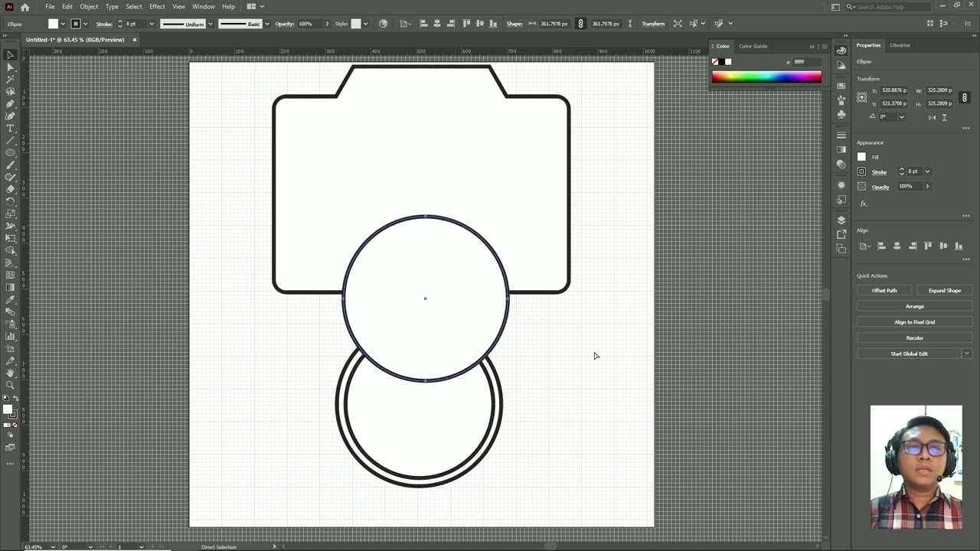Click the Expand Shape button
Image resolution: width=980 pixels, height=551 pixels.
point(944,291)
